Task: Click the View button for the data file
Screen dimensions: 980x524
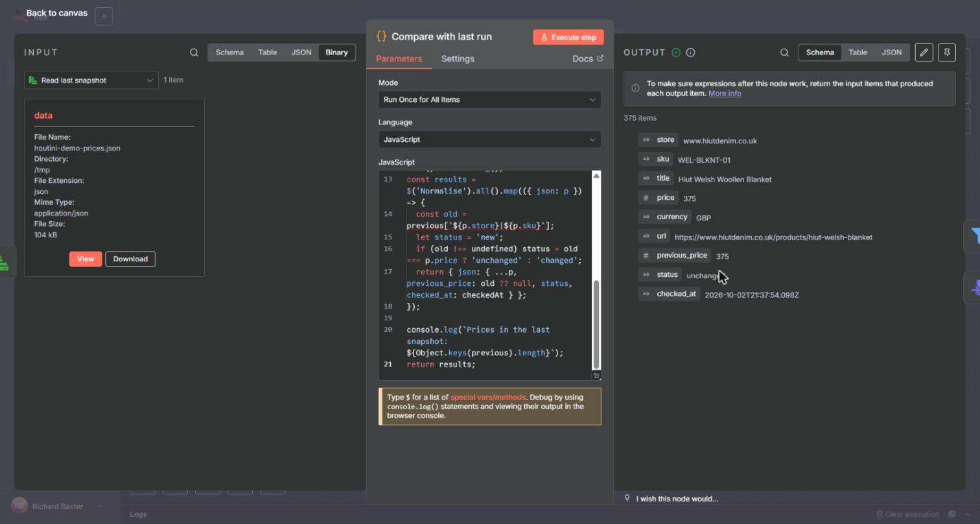Action: (86, 259)
